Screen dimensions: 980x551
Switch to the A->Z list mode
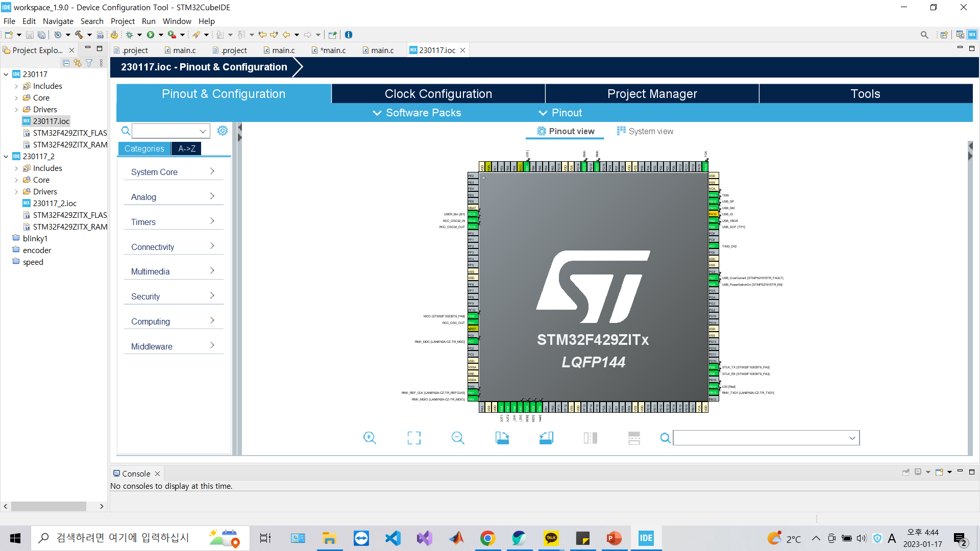[187, 148]
